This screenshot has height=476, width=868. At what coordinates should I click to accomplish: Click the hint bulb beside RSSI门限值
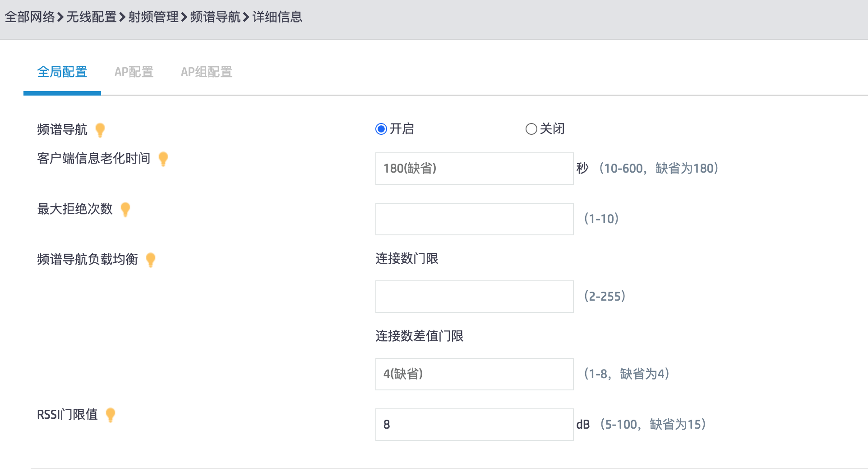tap(111, 415)
